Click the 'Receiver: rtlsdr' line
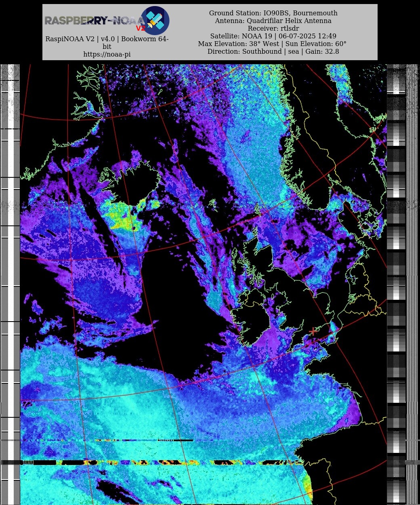 coord(273,29)
